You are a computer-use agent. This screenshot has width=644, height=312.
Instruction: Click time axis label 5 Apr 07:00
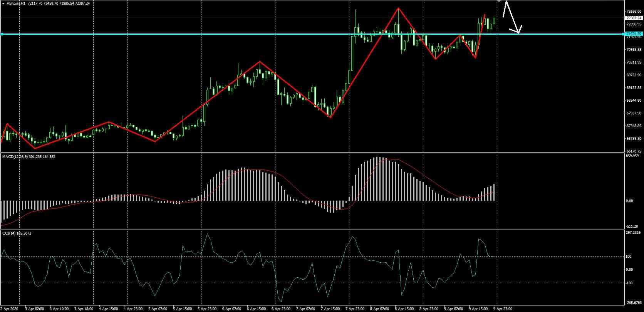point(158,309)
